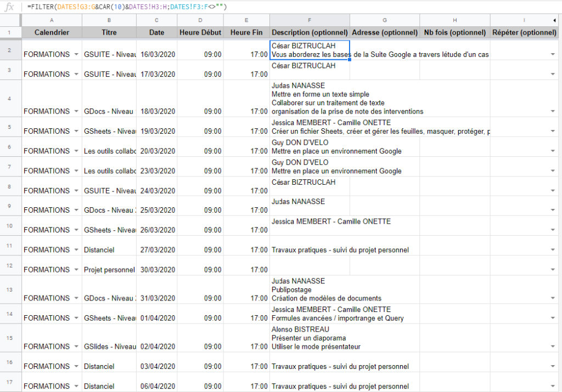Screen dimensions: 562x392
Task: Open Répéter dropdown in row 10
Action: coord(553,230)
